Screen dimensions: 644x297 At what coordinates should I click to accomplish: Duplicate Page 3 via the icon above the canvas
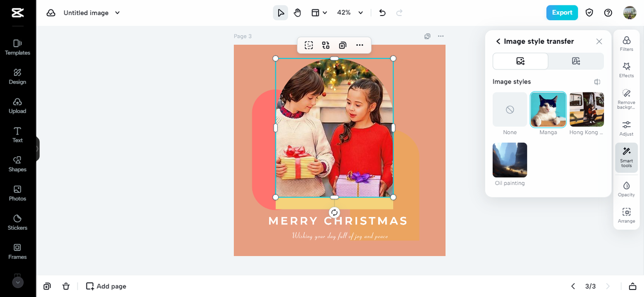(x=427, y=36)
